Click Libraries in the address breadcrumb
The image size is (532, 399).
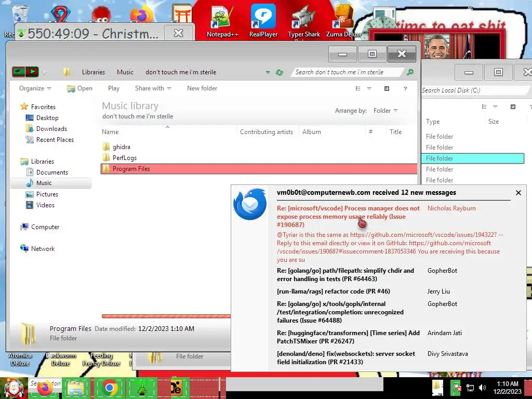click(x=94, y=72)
